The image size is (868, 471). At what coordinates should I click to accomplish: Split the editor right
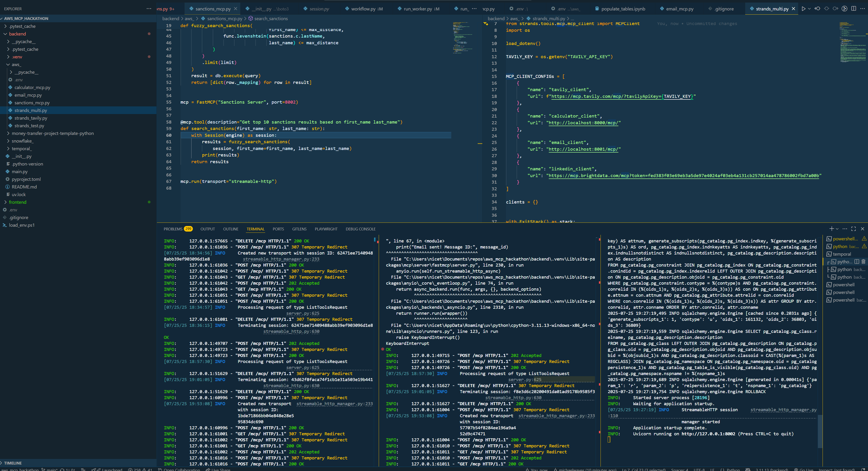tap(853, 9)
